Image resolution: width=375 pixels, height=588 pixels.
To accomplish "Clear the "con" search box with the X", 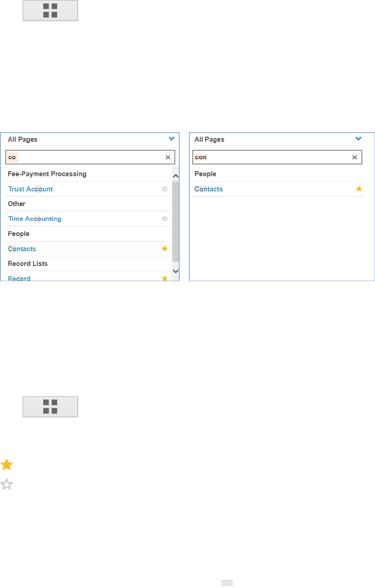I will (x=354, y=157).
